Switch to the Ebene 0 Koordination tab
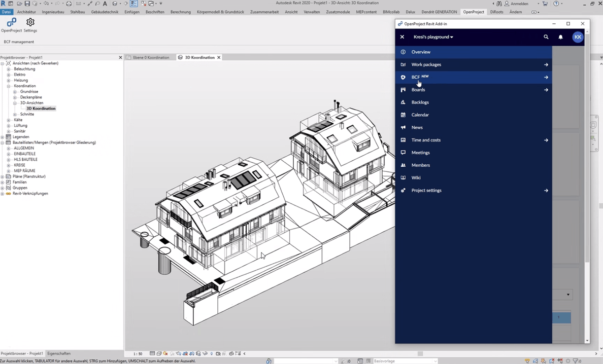Screen dimensions: 603x364 [150, 58]
